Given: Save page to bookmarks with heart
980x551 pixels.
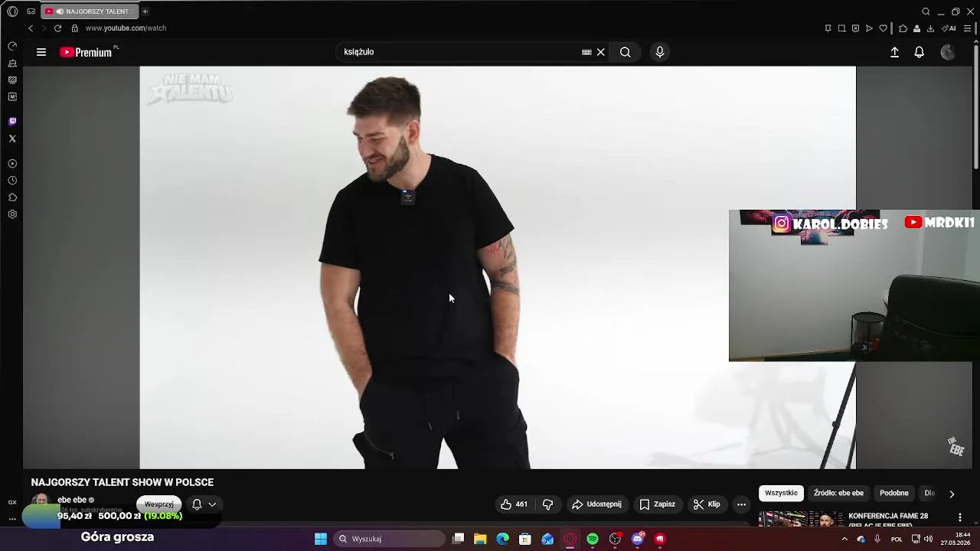Looking at the screenshot, I should pyautogui.click(x=883, y=28).
